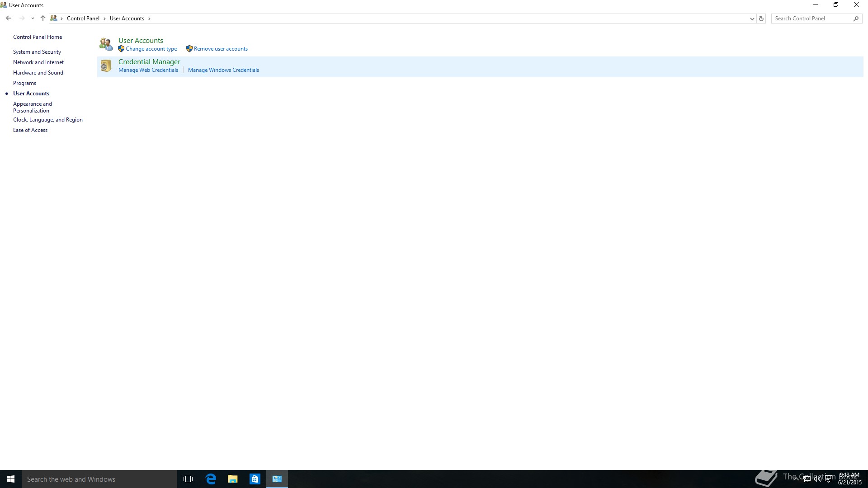Click the User Accounts people icon

[106, 44]
